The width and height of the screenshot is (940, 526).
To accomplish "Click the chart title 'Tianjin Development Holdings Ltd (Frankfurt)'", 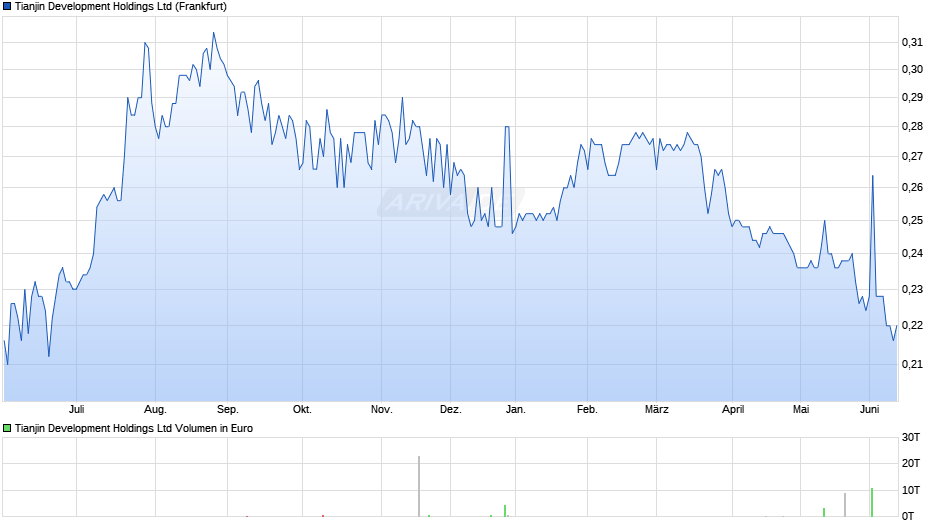I will pyautogui.click(x=120, y=7).
